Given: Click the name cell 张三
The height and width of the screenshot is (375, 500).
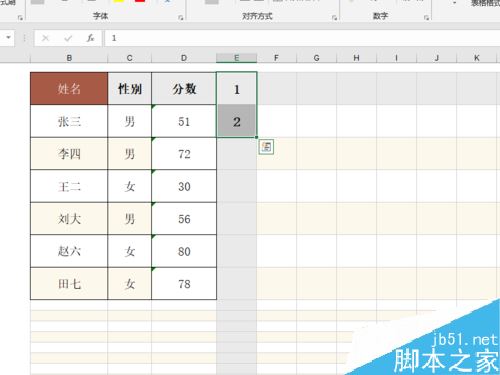Looking at the screenshot, I should point(69,121).
